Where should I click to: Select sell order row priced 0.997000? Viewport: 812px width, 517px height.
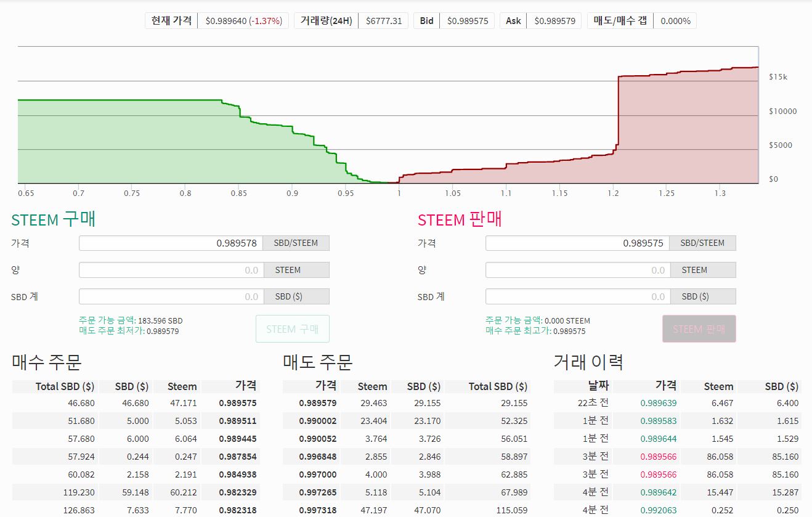click(407, 474)
